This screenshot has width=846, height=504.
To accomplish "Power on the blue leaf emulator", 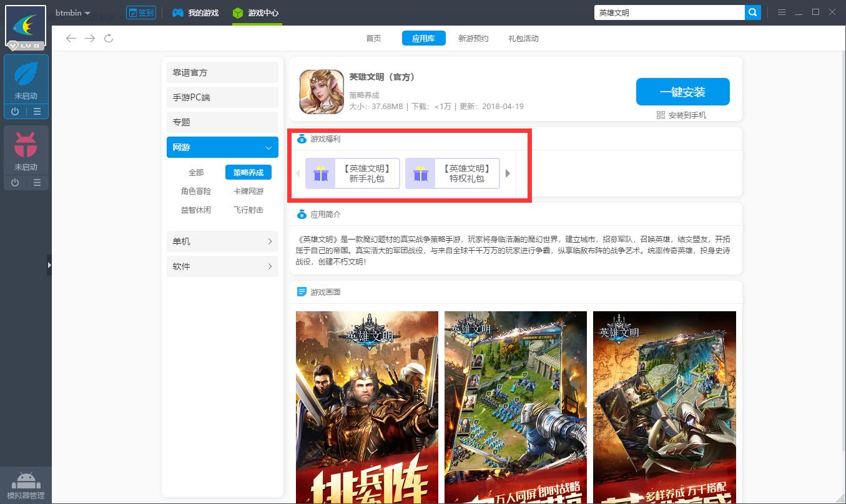I will (15, 112).
